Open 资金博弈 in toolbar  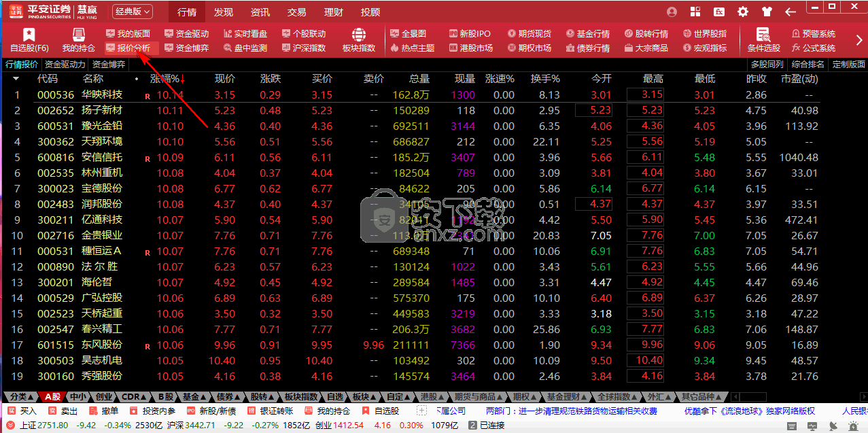[186, 48]
